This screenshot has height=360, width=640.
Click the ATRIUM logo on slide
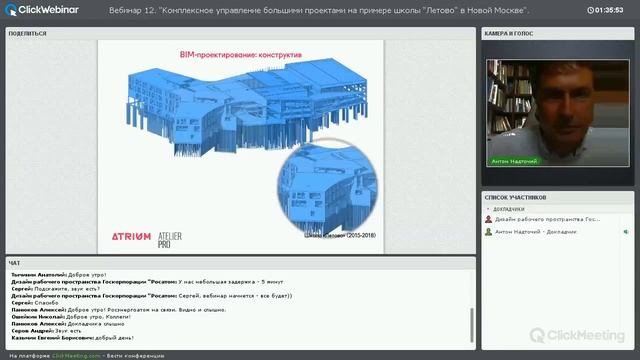click(131, 236)
